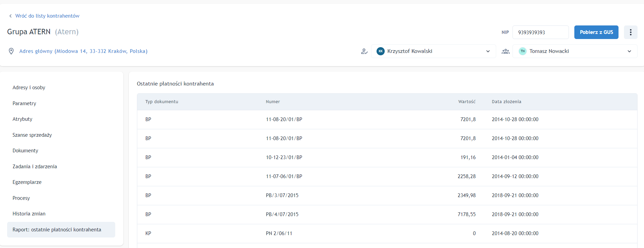Select Dokumenty in the sidebar
The width and height of the screenshot is (644, 248).
click(x=25, y=151)
